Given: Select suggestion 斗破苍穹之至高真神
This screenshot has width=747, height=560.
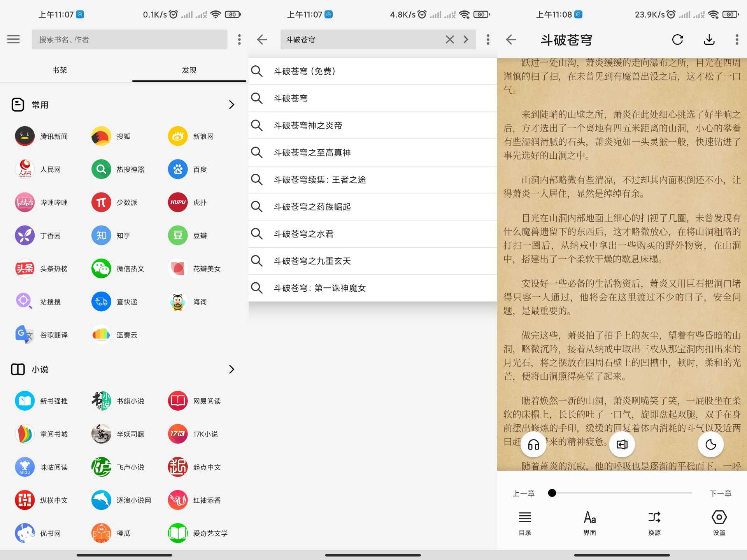Looking at the screenshot, I should [373, 152].
